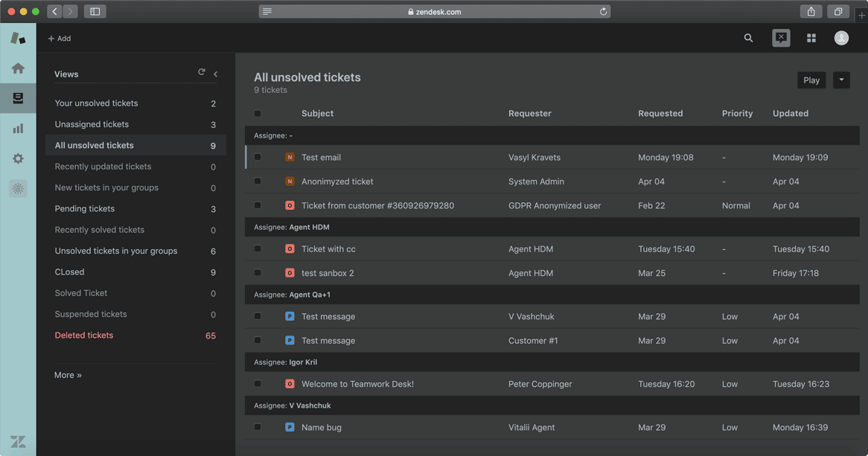Check the checkbox beside Anonimyzed ticket
The image size is (868, 456).
257,181
